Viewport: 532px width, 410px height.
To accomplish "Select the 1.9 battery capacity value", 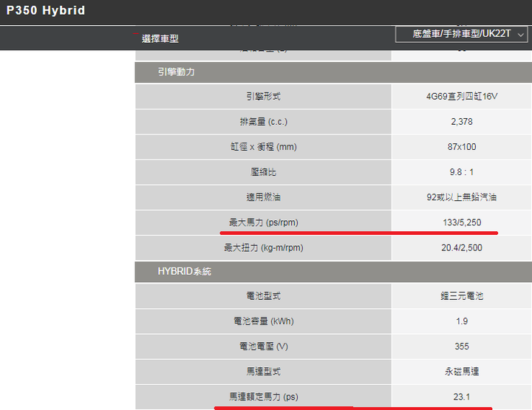I will [462, 321].
